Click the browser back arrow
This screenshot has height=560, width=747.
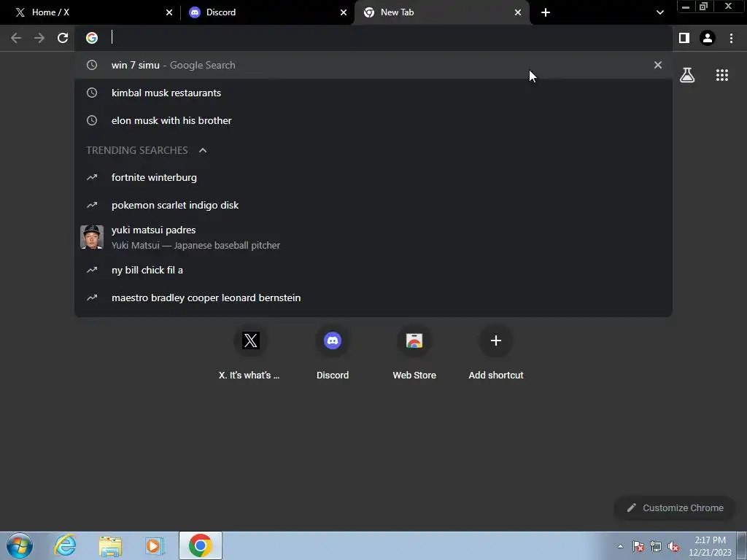16,38
